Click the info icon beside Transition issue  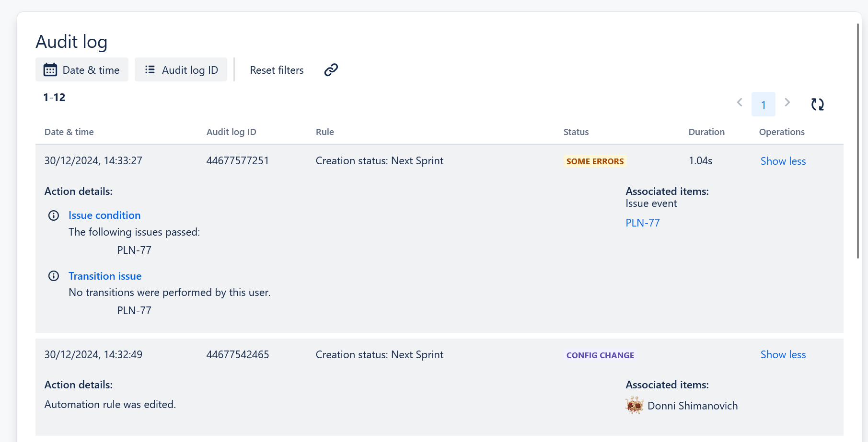point(54,276)
